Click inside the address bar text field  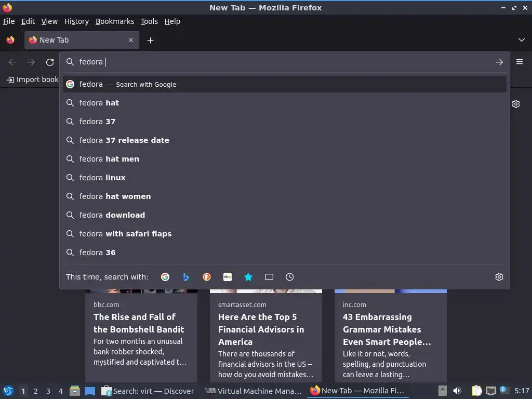click(284, 62)
